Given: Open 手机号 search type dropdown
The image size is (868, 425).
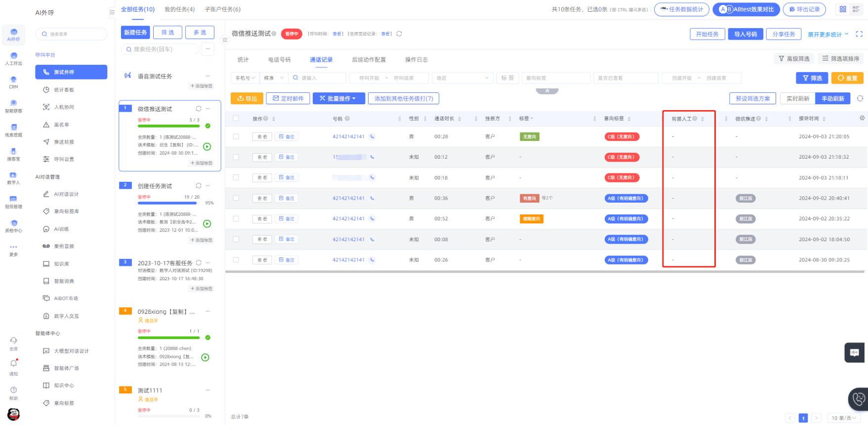Looking at the screenshot, I should point(245,78).
